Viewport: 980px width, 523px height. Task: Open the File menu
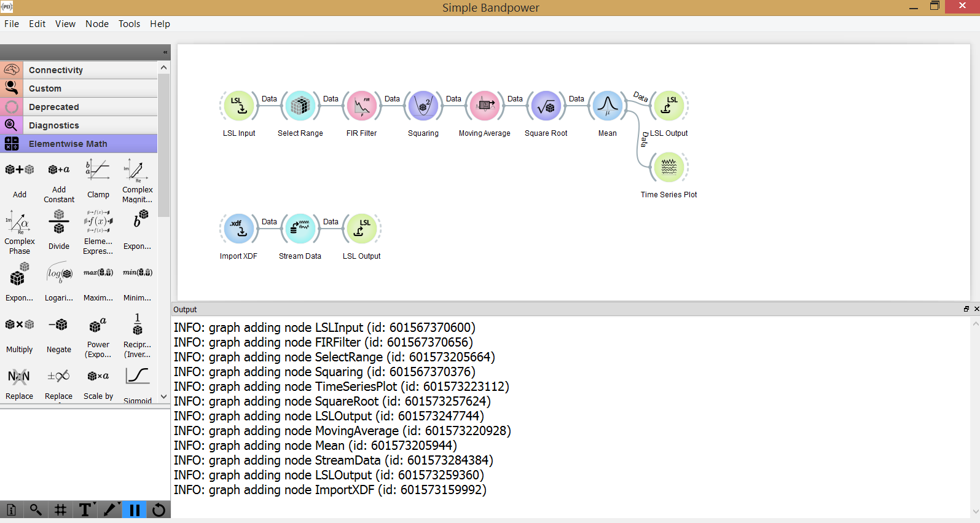tap(12, 24)
